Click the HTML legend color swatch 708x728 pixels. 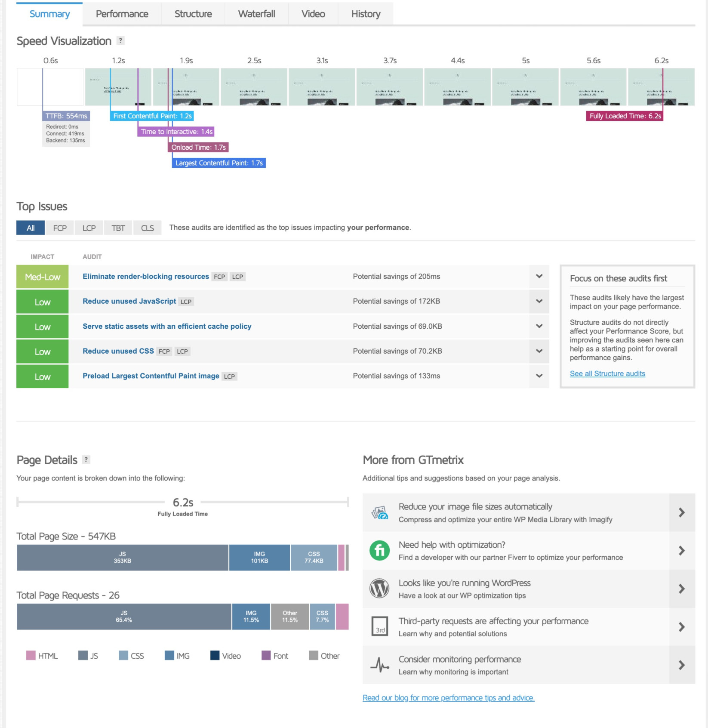tap(31, 655)
